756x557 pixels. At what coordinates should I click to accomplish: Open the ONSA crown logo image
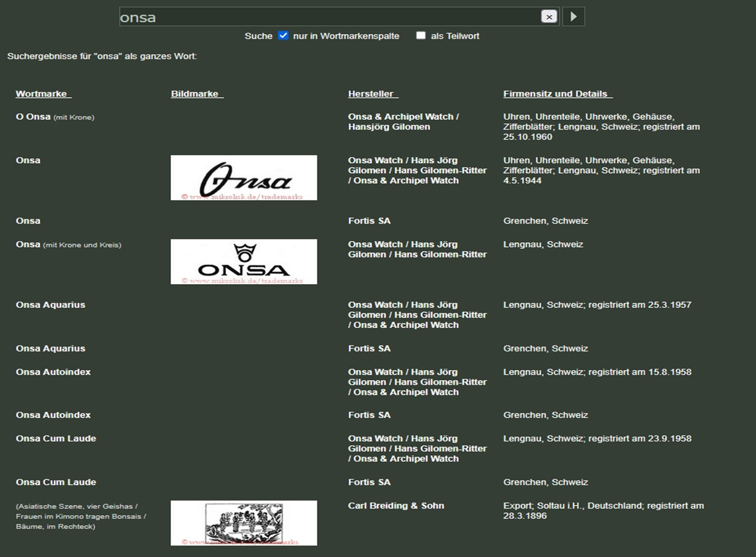243,262
